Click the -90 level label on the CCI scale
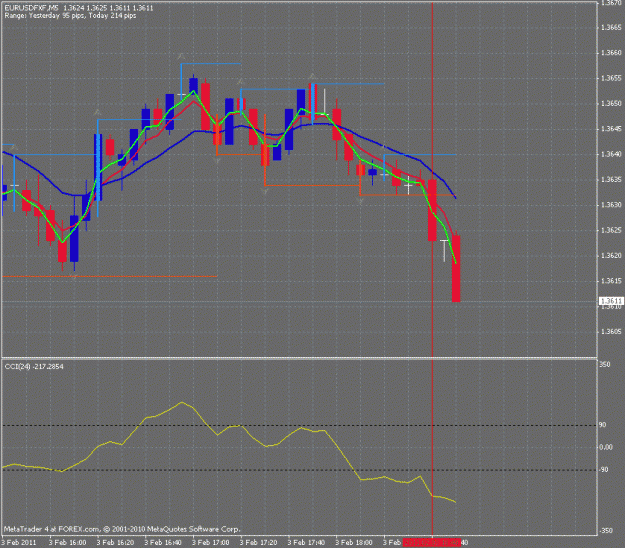 coord(604,470)
